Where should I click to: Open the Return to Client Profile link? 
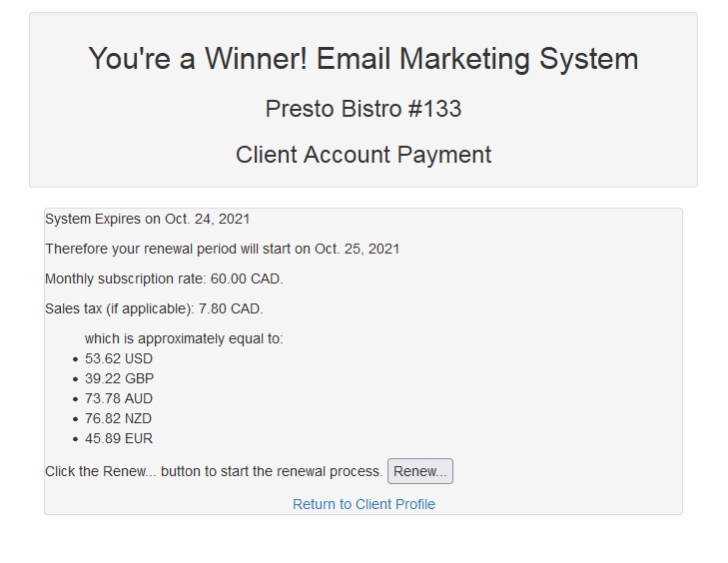pyautogui.click(x=364, y=504)
